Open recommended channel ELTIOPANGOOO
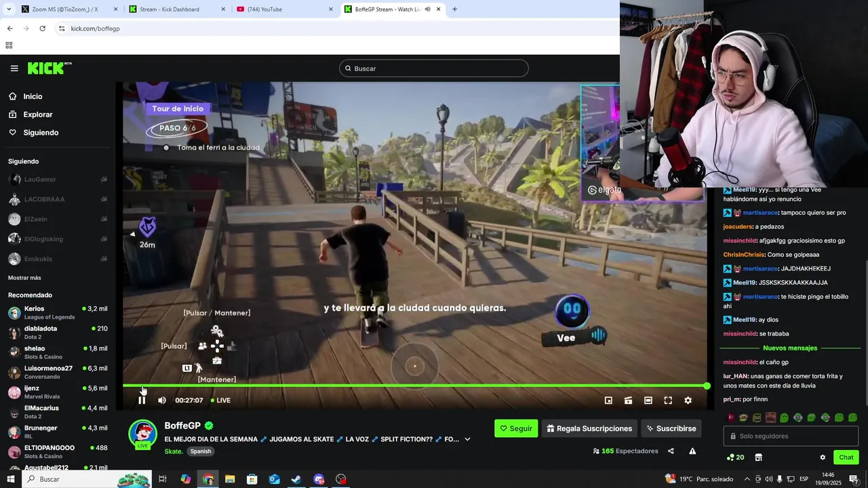 (58, 451)
